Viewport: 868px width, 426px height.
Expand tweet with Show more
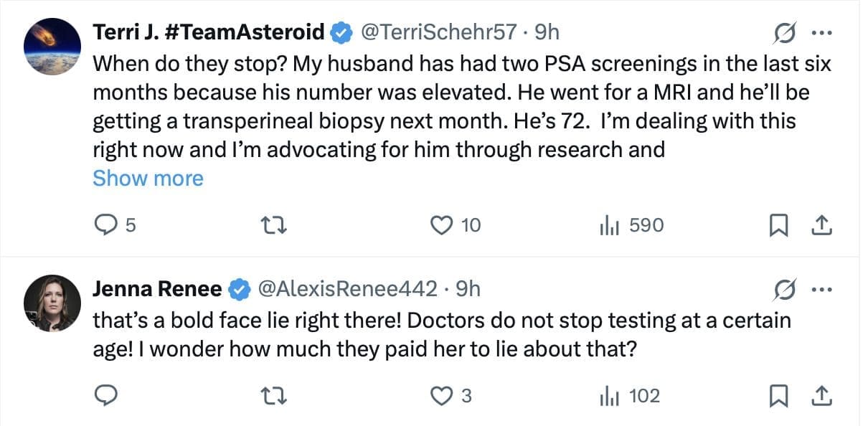(x=148, y=178)
